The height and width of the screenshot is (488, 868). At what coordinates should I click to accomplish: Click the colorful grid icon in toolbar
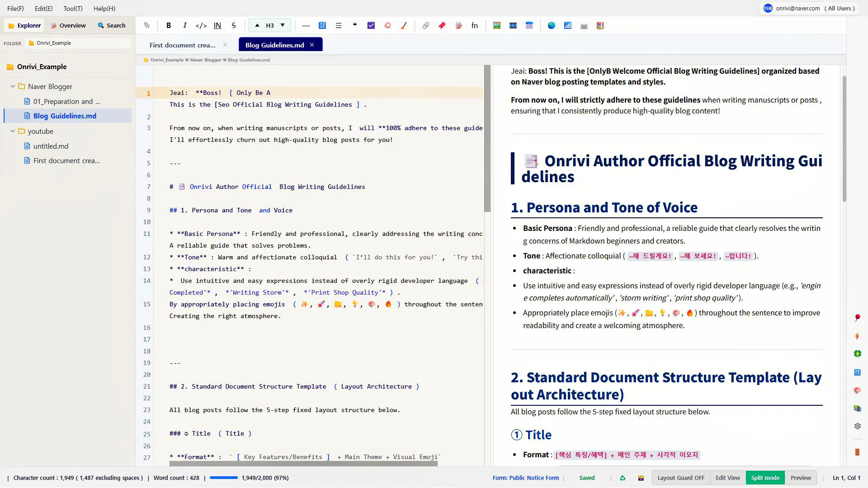click(x=600, y=26)
